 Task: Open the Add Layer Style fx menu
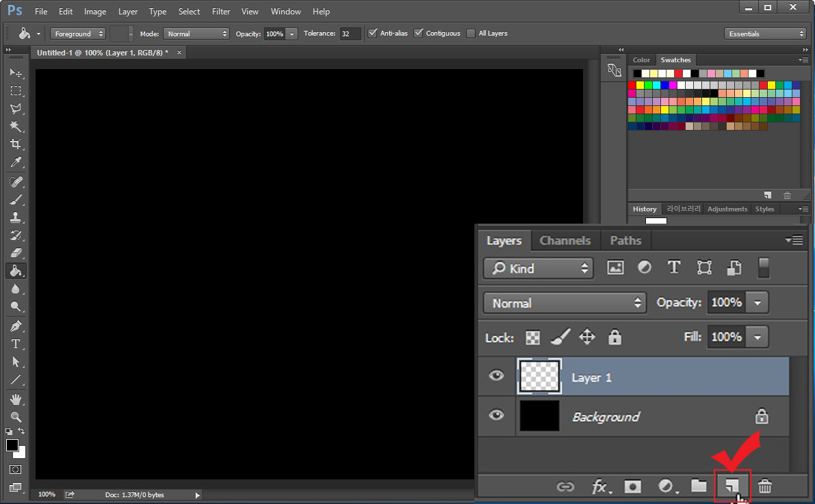(601, 486)
